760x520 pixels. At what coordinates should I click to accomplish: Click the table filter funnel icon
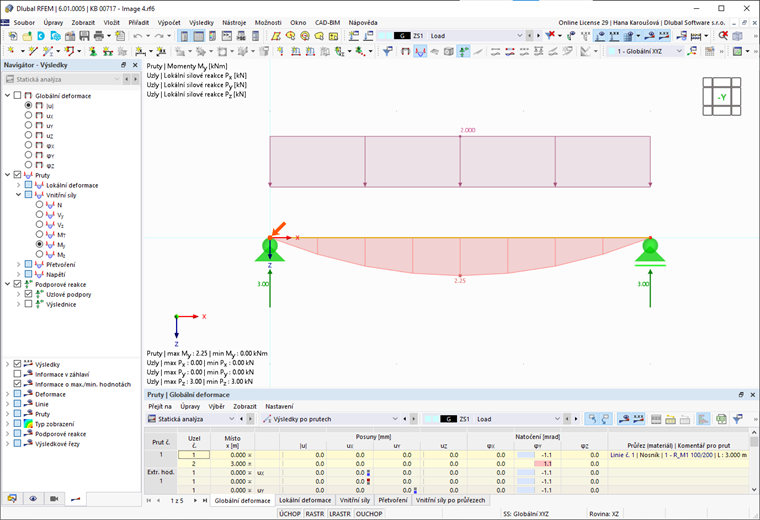point(738,419)
